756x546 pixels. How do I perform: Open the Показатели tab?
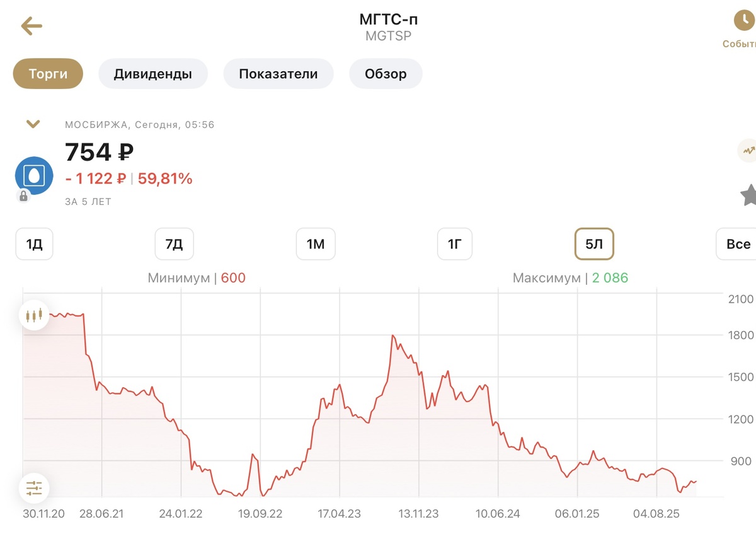(x=278, y=74)
